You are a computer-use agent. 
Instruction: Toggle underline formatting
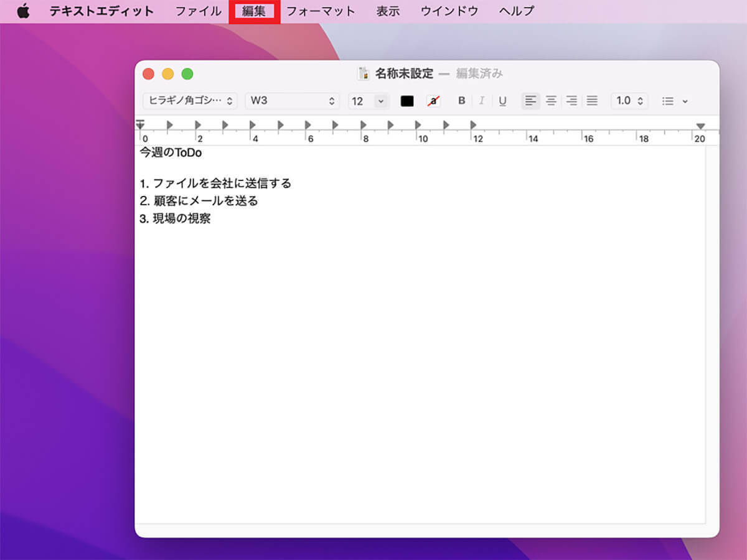(502, 101)
